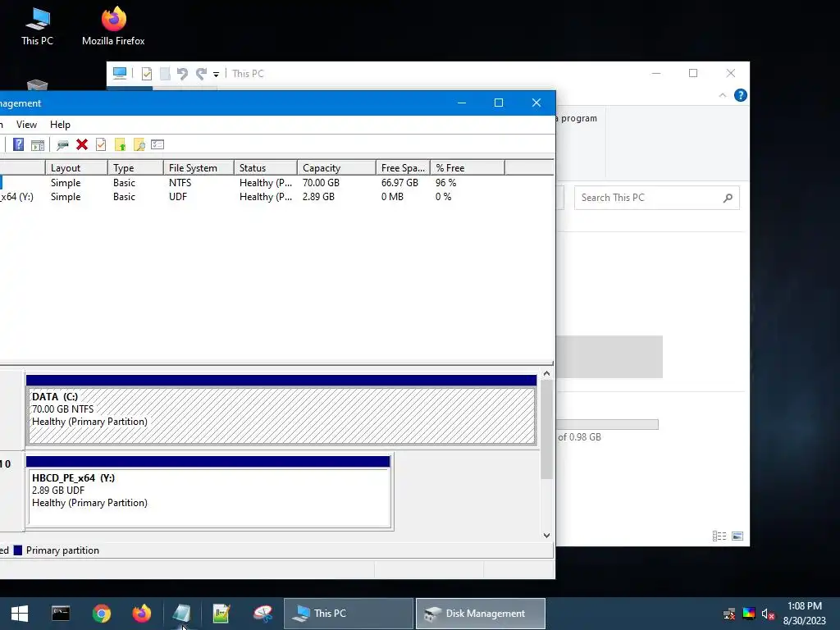Sort by Free Space column header

pos(403,167)
